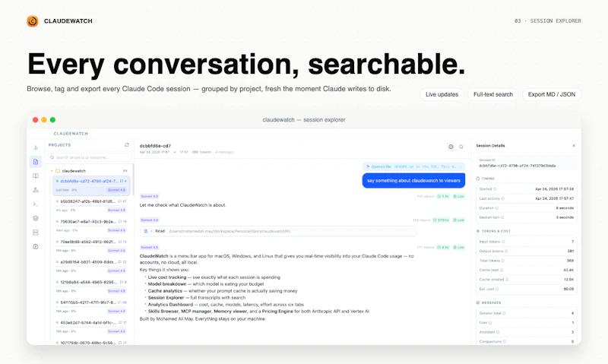
Task: Click the sidebar icon below the book icon
Action: (x=36, y=190)
